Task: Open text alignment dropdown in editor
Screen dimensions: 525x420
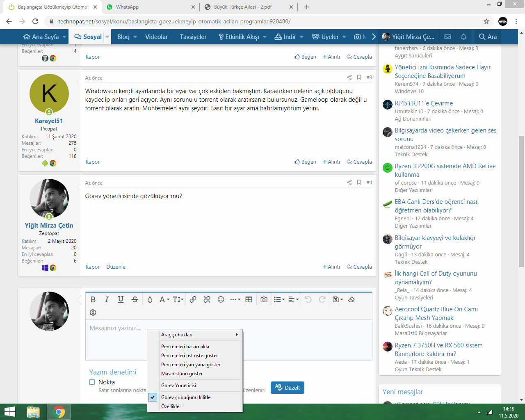Action: click(x=294, y=299)
